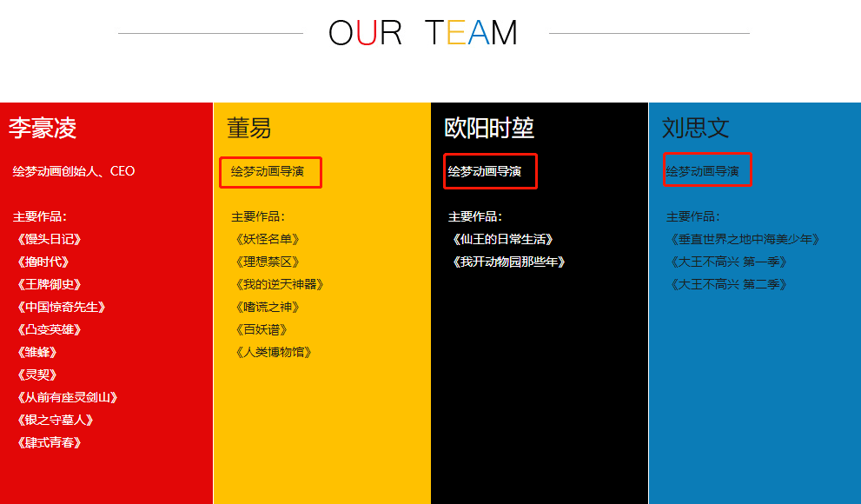The width and height of the screenshot is (861, 504).
Task: Click 主要作品 label in blue column
Action: tap(693, 217)
